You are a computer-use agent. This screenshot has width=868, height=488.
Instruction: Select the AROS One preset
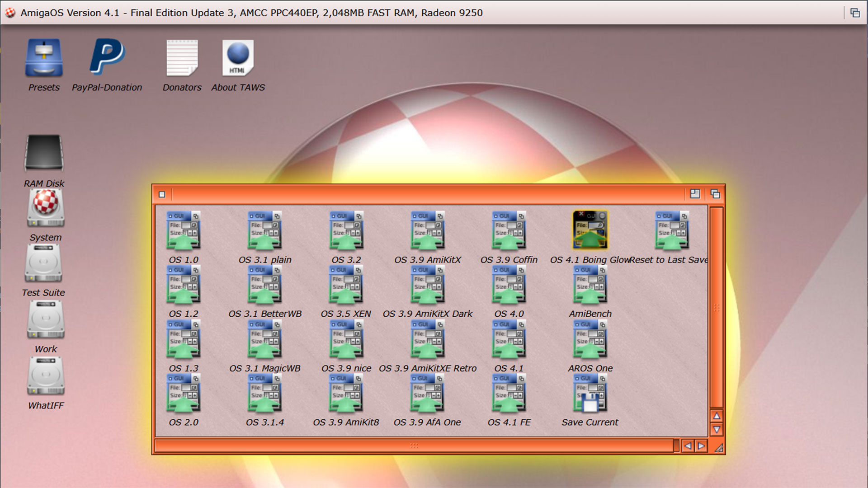[x=590, y=339]
